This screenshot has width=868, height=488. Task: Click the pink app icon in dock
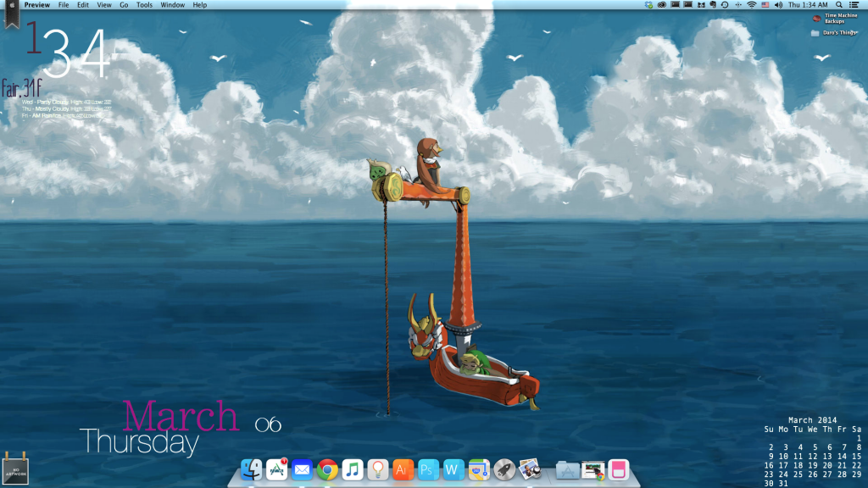point(618,469)
